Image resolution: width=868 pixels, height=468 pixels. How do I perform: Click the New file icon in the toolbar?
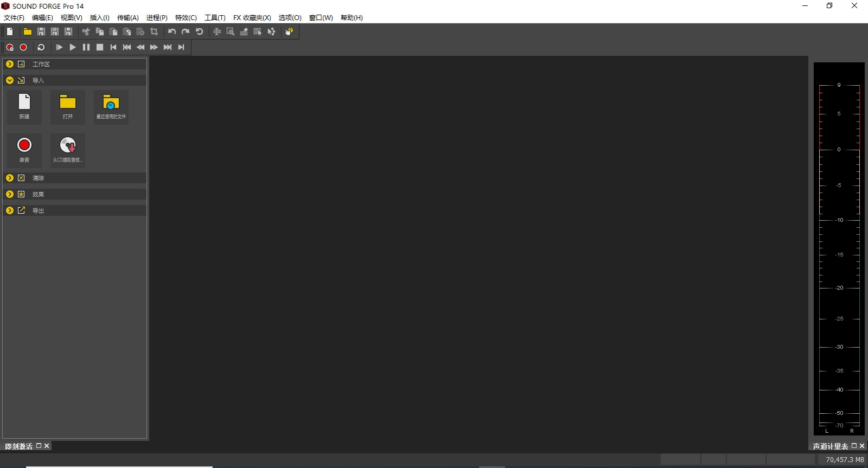(x=10, y=31)
